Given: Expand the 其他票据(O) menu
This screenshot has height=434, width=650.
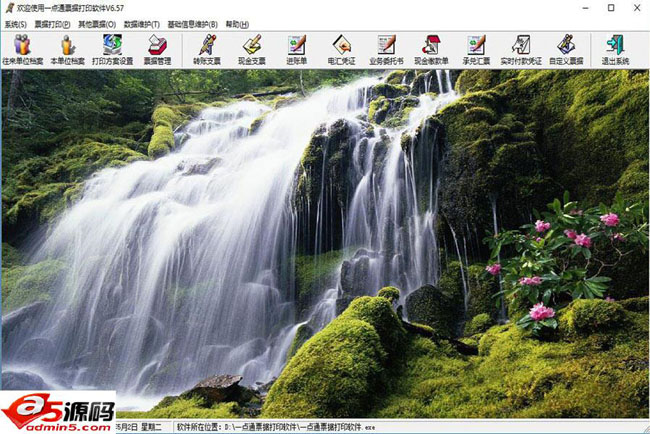Looking at the screenshot, I should tap(97, 23).
